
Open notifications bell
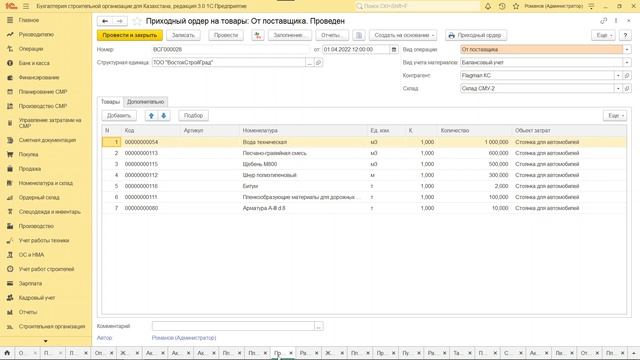[x=488, y=6]
